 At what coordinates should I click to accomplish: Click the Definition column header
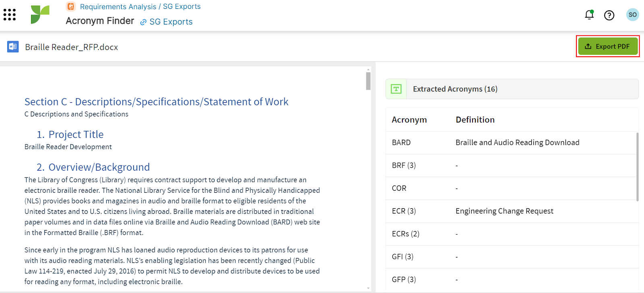475,120
